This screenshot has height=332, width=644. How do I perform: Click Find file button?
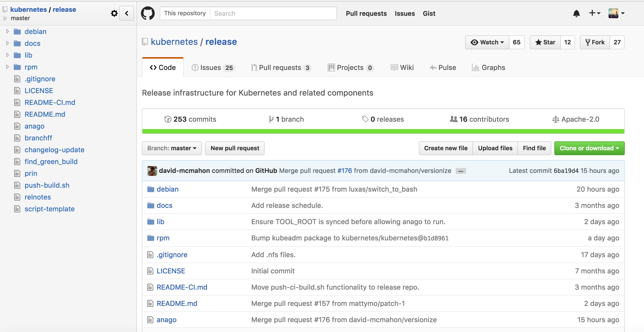click(x=534, y=148)
